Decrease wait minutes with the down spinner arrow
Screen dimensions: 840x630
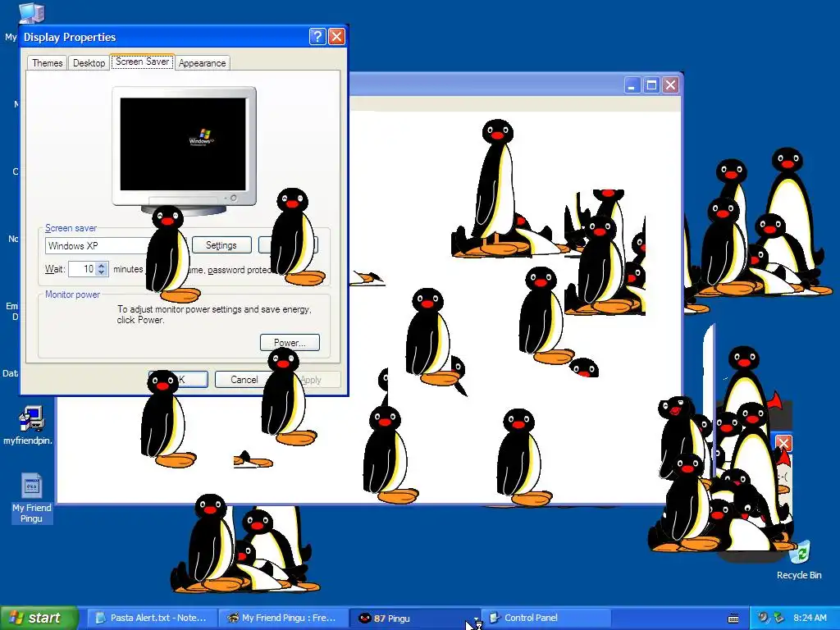[102, 272]
